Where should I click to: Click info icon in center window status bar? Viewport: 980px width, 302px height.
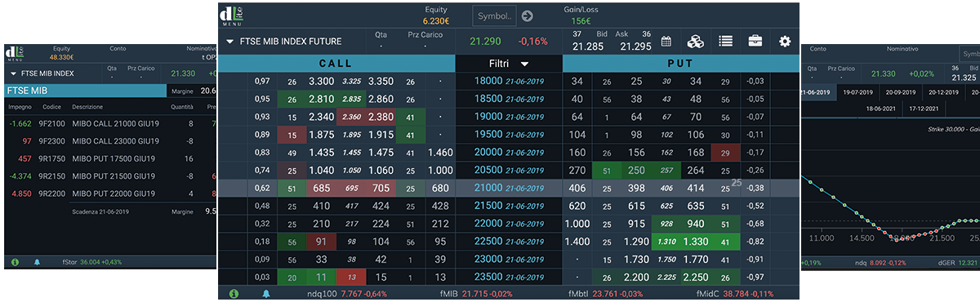pos(233,293)
